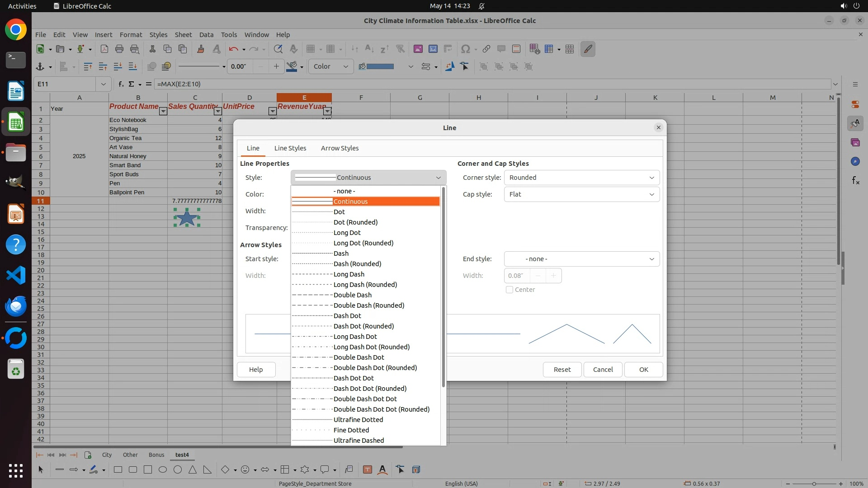The height and width of the screenshot is (488, 868).
Task: Toggle the Center checkbox under End style
Action: click(509, 290)
